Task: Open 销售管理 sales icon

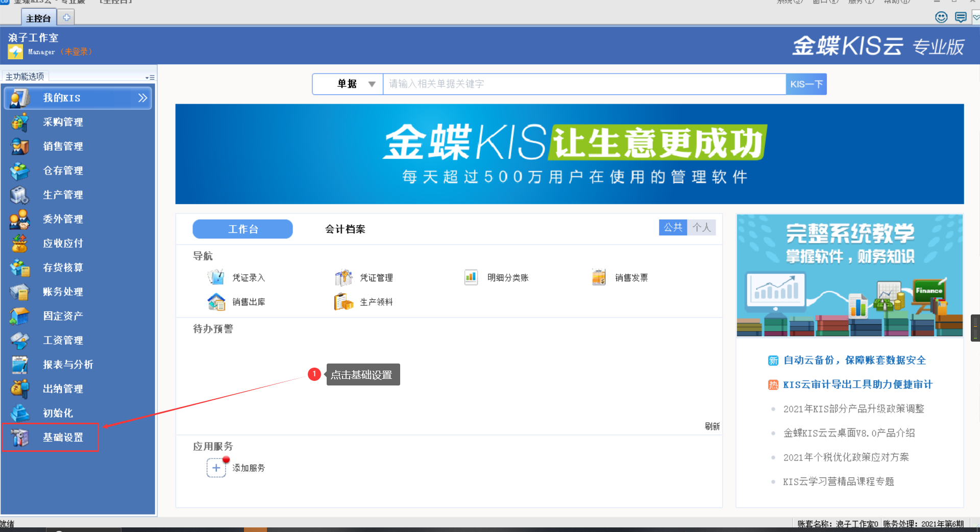Action: (x=19, y=147)
